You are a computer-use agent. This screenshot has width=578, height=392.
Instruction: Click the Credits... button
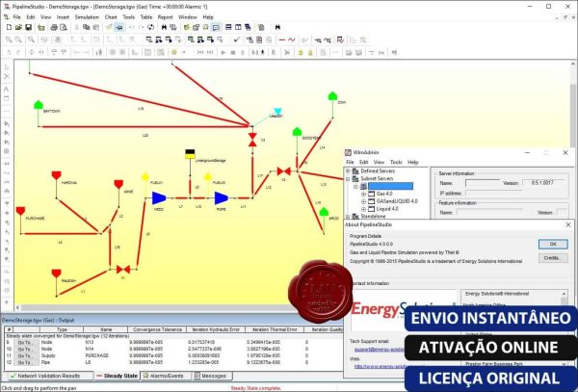click(x=553, y=258)
